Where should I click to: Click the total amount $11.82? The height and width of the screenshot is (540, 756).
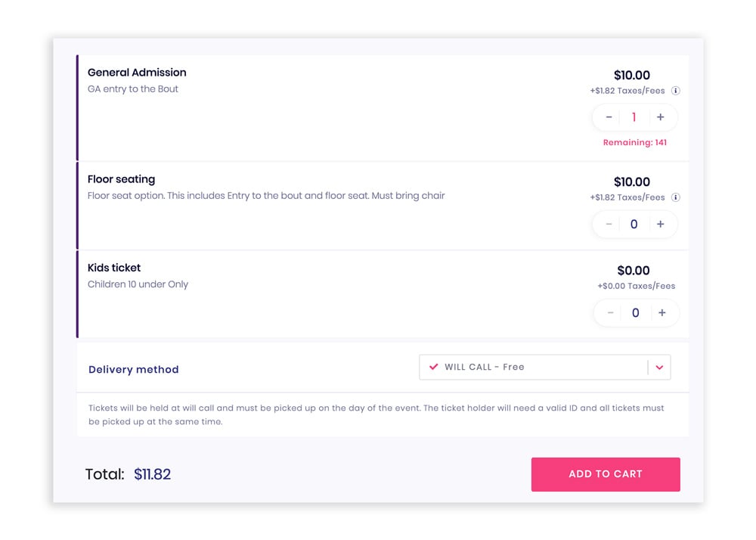click(153, 474)
